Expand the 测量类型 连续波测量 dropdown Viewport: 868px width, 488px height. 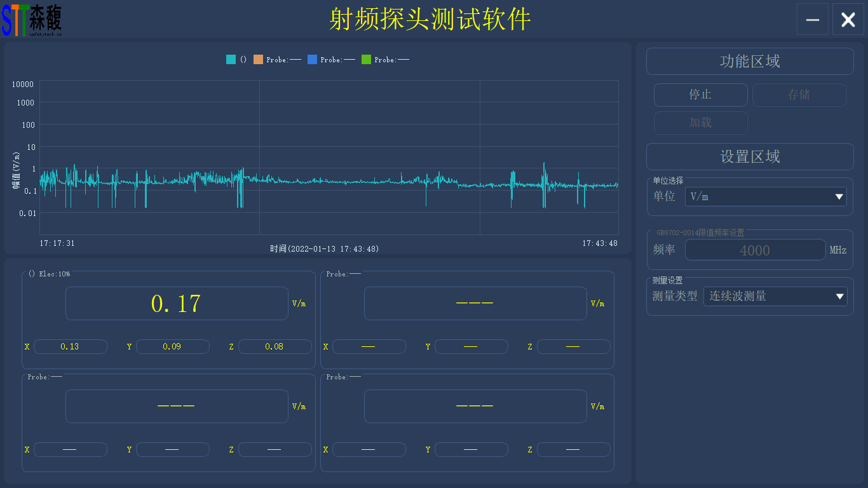pos(775,296)
